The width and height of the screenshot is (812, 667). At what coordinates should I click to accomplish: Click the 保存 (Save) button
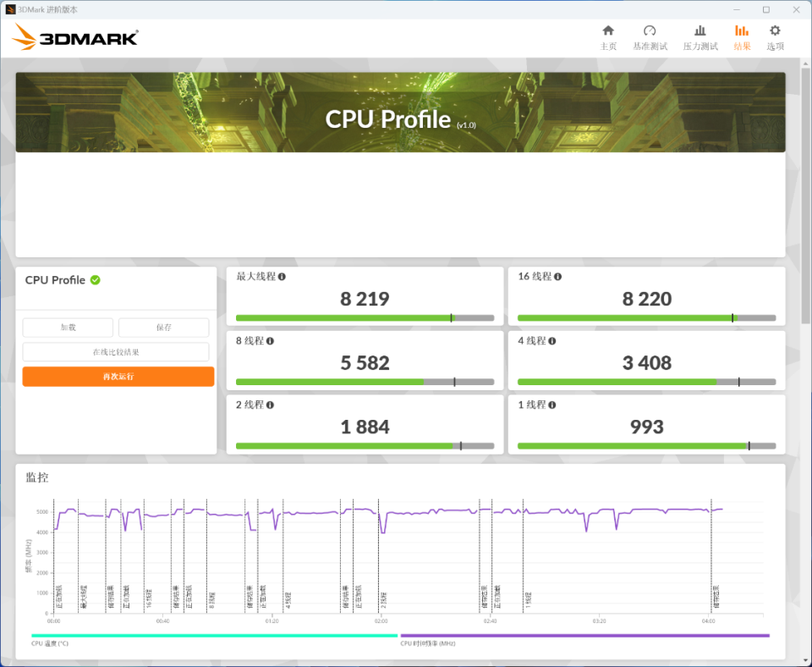click(163, 328)
